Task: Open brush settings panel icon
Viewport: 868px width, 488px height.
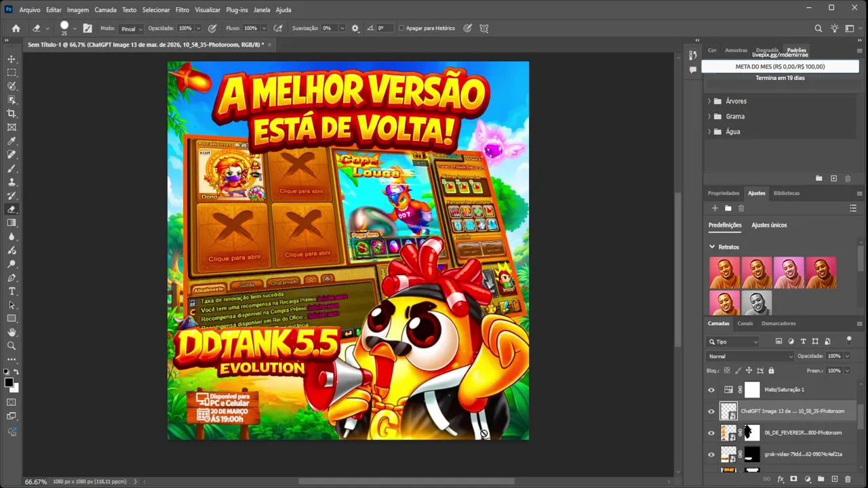Action: (87, 28)
